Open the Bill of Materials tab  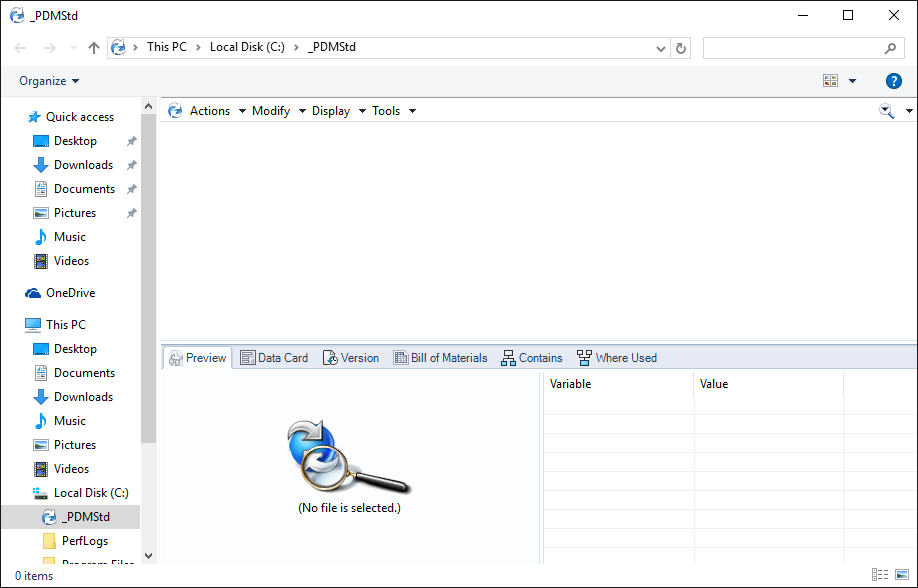point(440,358)
